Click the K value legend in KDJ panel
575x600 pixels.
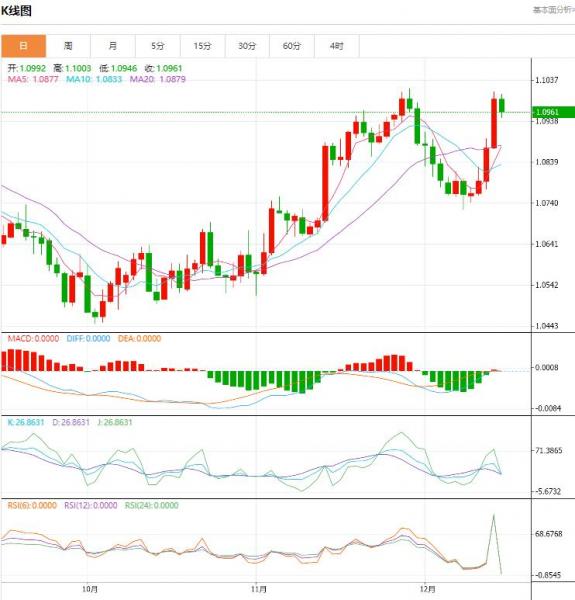[x=26, y=422]
